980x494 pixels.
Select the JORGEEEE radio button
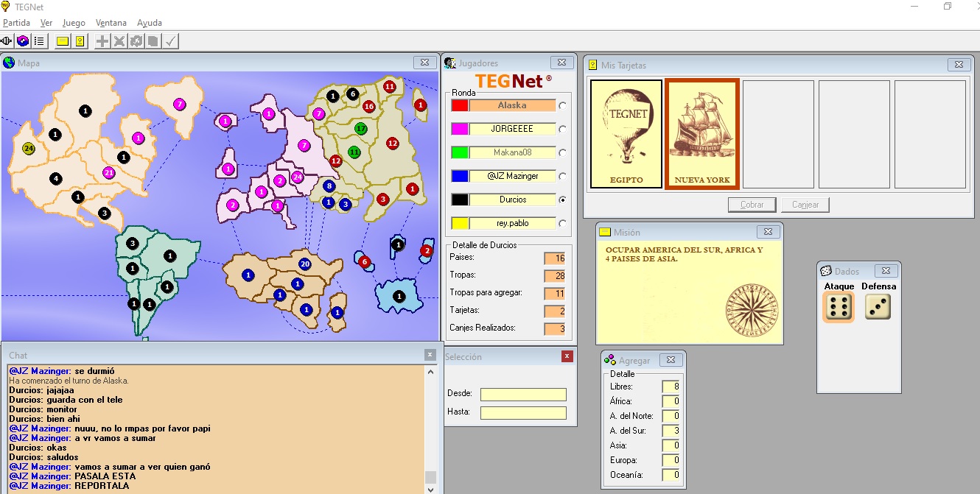pyautogui.click(x=563, y=129)
